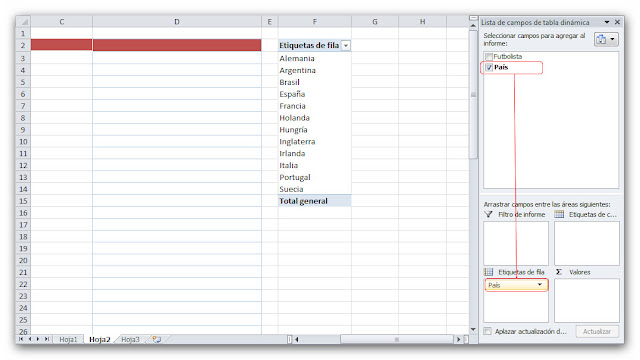The image size is (640, 360).
Task: Click the horizontal scrollbar right arrow
Action: [458, 339]
